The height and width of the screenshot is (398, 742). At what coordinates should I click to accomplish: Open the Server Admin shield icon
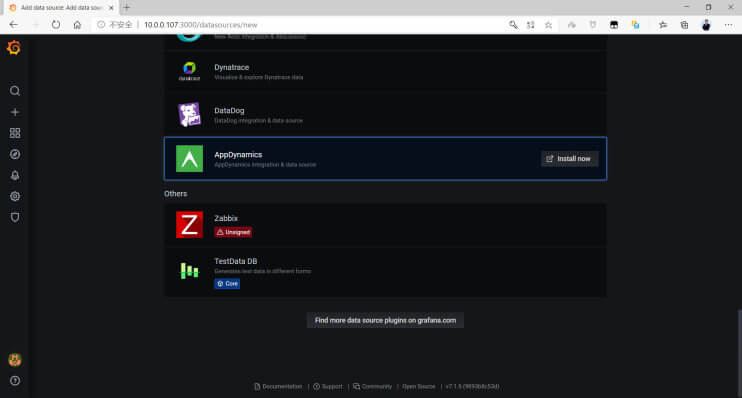[x=15, y=217]
